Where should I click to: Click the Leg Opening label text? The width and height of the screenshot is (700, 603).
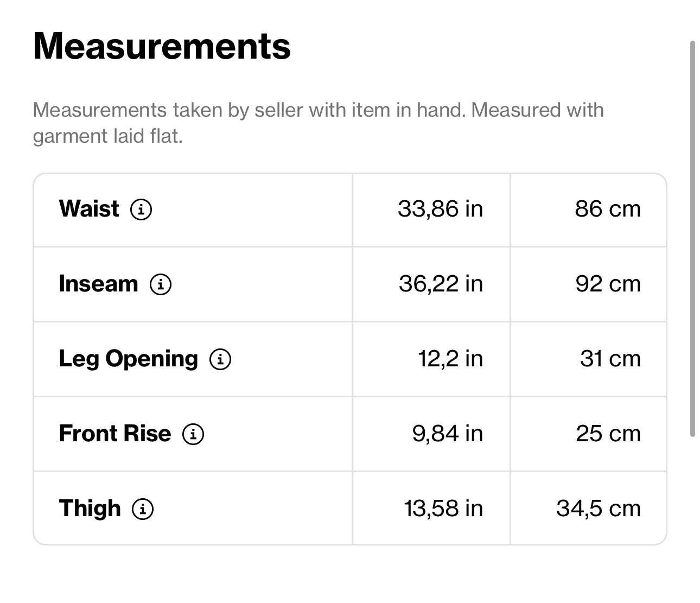pyautogui.click(x=128, y=359)
